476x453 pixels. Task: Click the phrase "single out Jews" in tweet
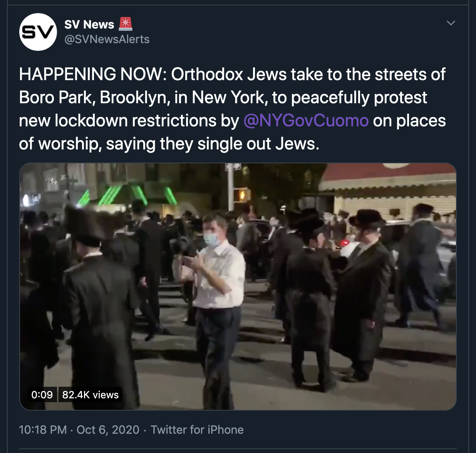point(258,144)
